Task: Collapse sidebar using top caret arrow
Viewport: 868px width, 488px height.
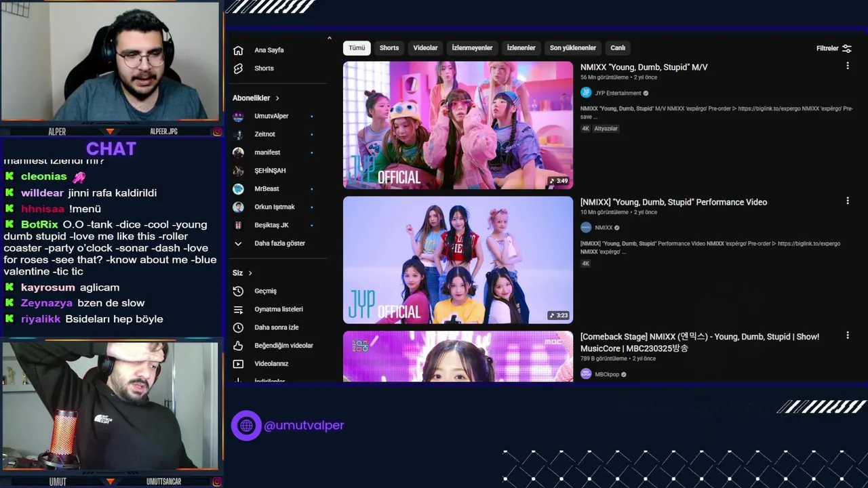Action: click(x=329, y=39)
